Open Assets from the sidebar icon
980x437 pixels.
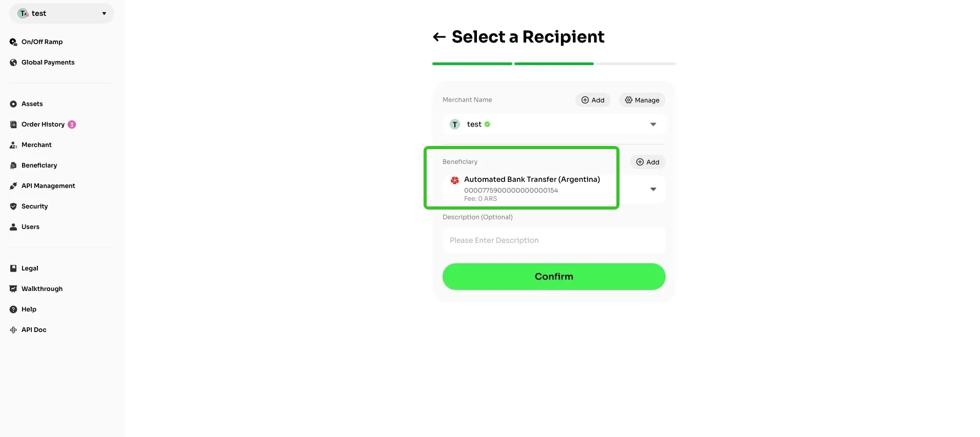point(13,104)
